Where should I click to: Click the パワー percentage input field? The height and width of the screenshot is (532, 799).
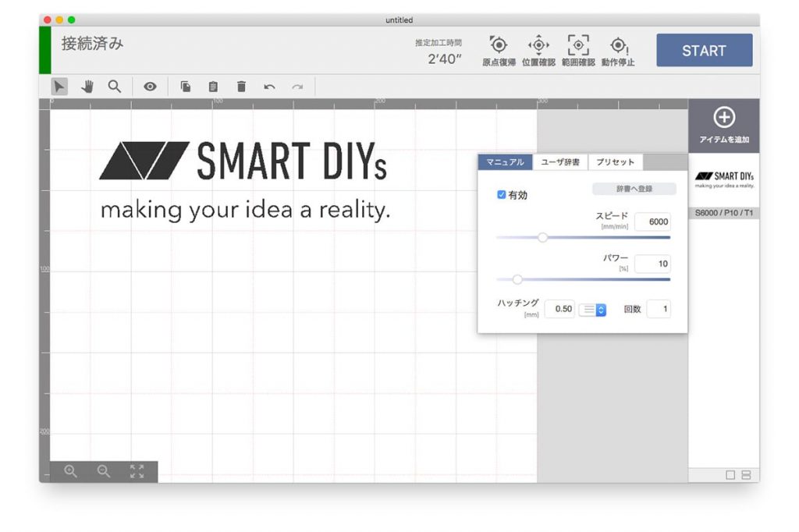pos(652,264)
